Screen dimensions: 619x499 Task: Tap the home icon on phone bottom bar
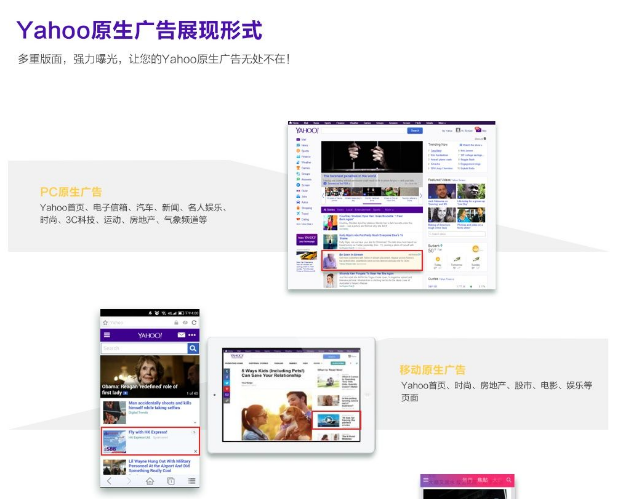pyautogui.click(x=150, y=481)
